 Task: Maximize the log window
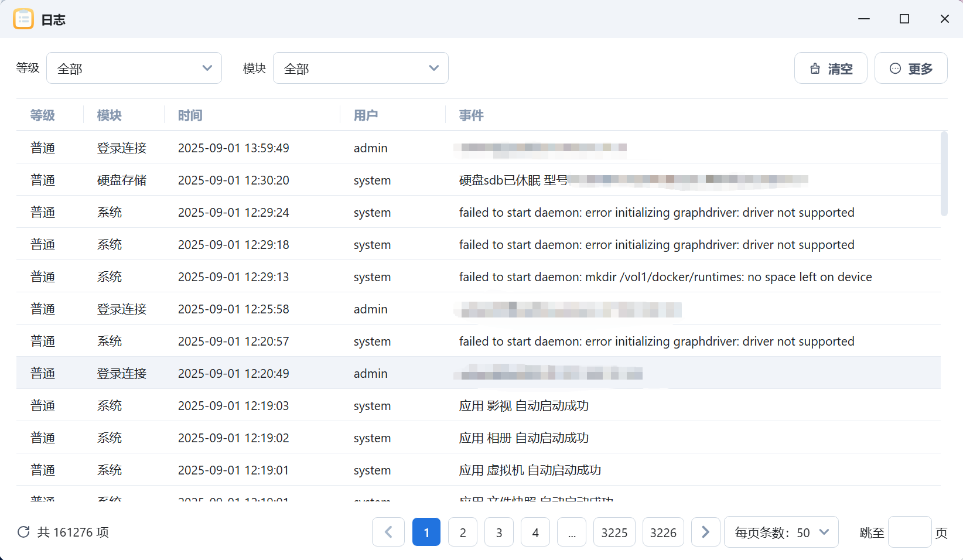(904, 19)
